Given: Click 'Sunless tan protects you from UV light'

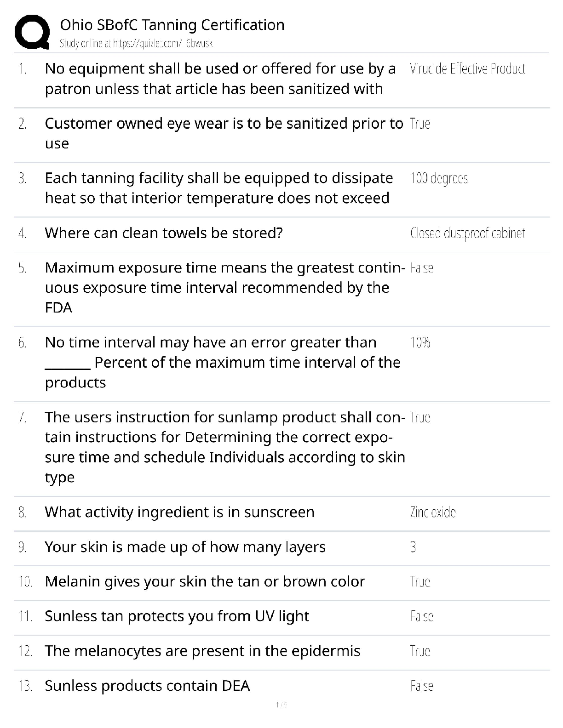Looking at the screenshot, I should pyautogui.click(x=177, y=616).
